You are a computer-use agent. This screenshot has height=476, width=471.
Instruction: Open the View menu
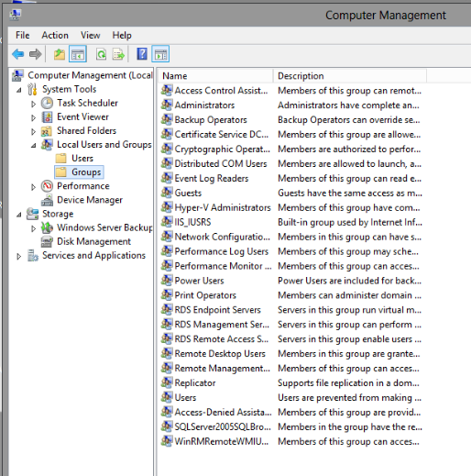tap(91, 36)
